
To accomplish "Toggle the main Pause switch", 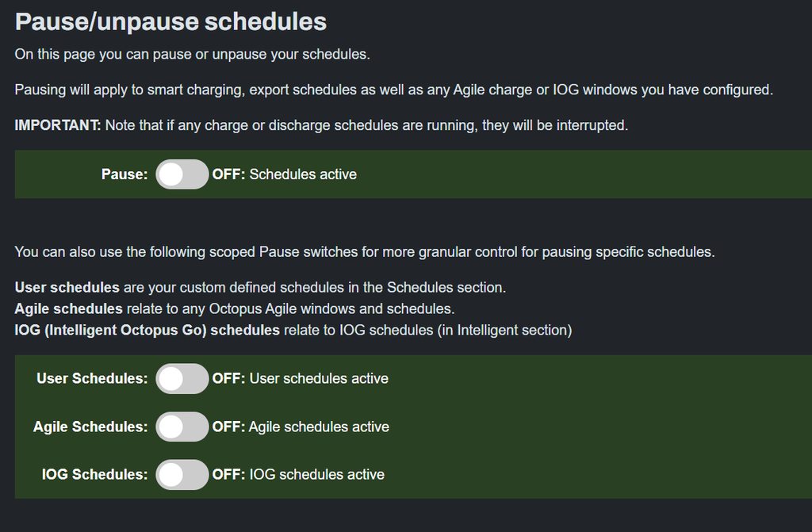I will 182,174.
